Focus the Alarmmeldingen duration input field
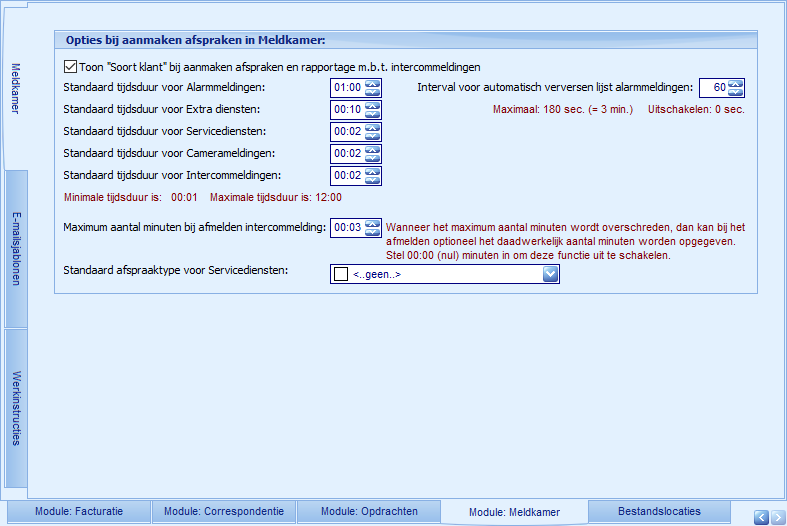Screen dimensions: 787x526 click(346, 88)
